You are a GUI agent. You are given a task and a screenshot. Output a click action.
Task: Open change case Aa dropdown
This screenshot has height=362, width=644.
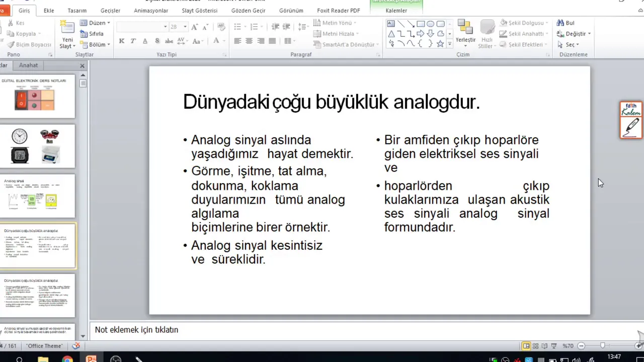(197, 41)
